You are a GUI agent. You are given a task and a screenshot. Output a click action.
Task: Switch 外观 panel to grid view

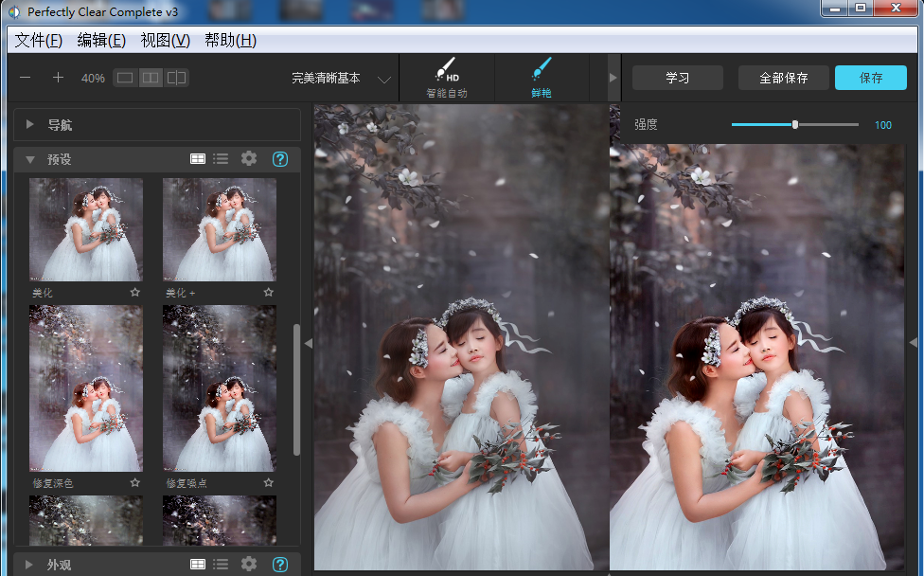tap(198, 565)
